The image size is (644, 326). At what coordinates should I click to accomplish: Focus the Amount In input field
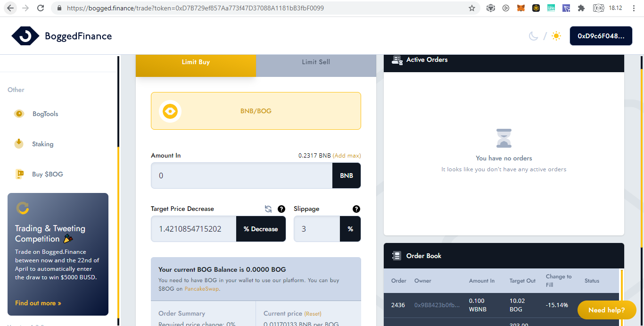coord(241,176)
